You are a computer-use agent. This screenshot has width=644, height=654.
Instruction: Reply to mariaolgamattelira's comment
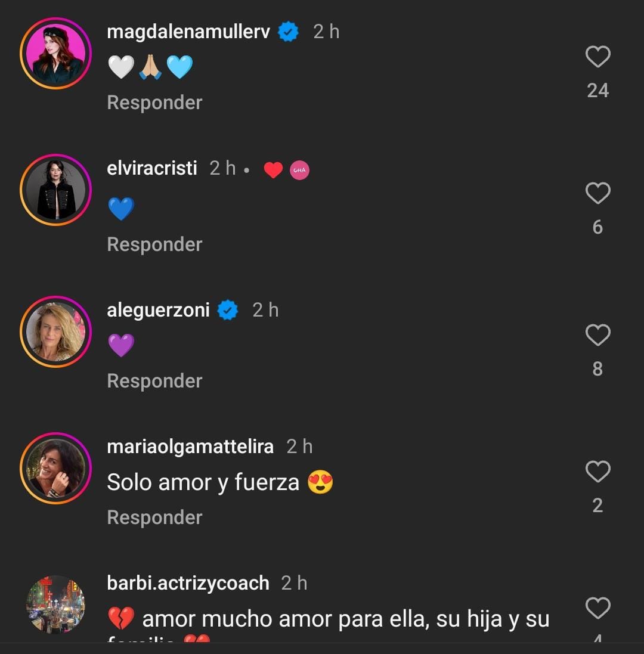click(x=154, y=517)
